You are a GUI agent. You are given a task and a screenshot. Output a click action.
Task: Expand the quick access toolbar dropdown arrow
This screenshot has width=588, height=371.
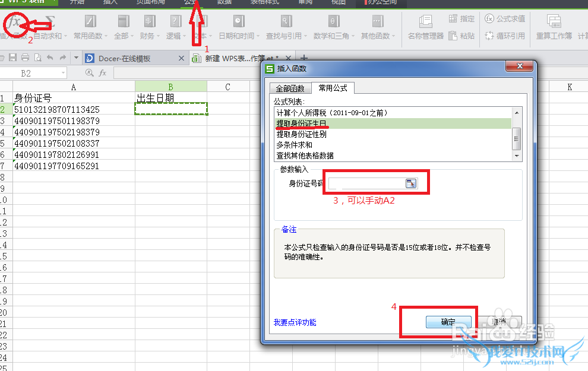[76, 58]
